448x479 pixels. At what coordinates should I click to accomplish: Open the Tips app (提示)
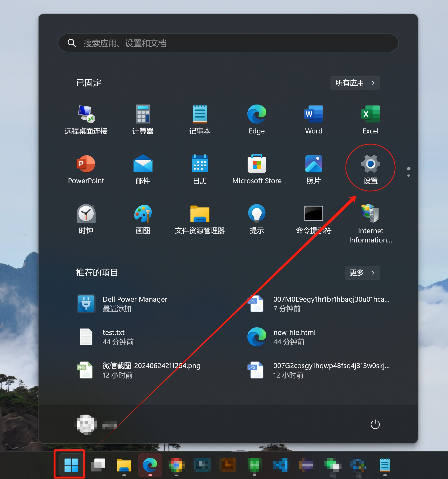257,219
